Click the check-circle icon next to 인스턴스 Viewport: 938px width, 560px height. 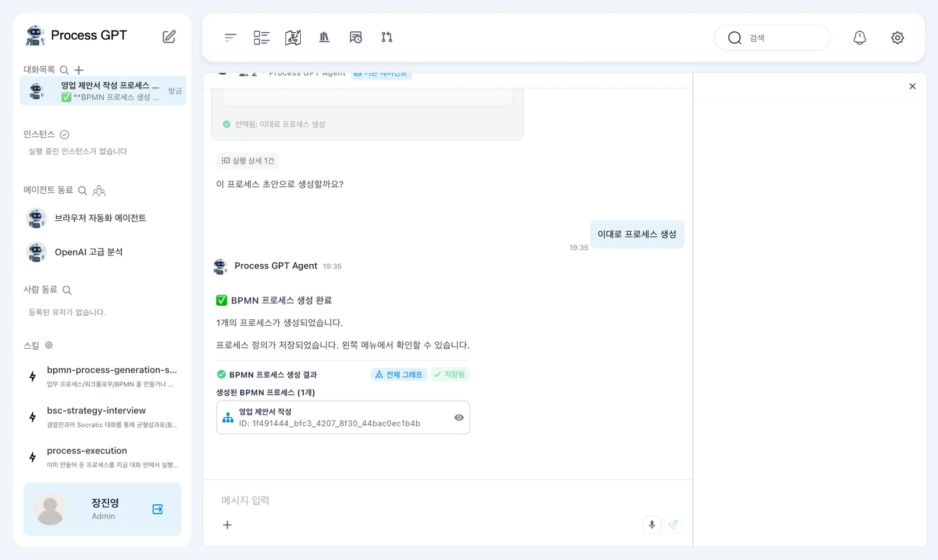[x=64, y=135]
